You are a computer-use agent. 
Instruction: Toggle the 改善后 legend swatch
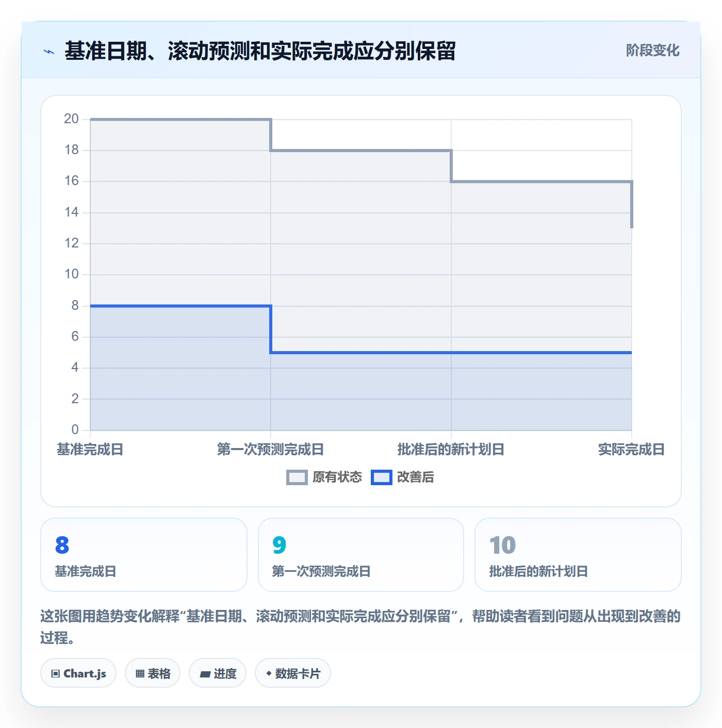[382, 477]
